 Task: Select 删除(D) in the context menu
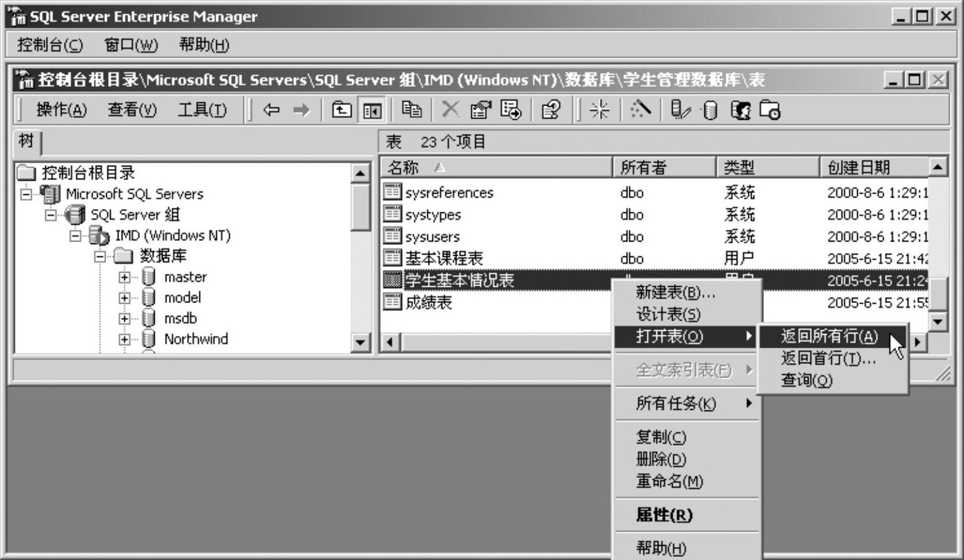click(x=687, y=459)
